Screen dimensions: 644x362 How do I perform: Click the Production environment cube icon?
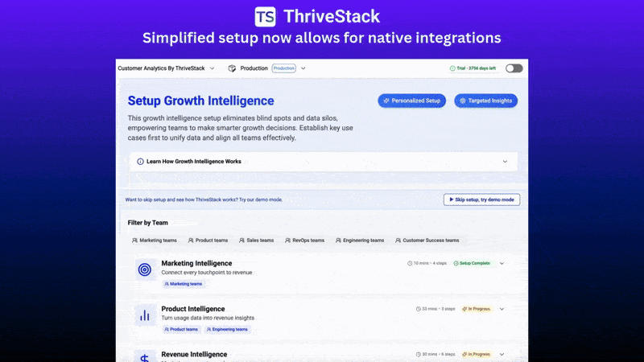coord(232,68)
